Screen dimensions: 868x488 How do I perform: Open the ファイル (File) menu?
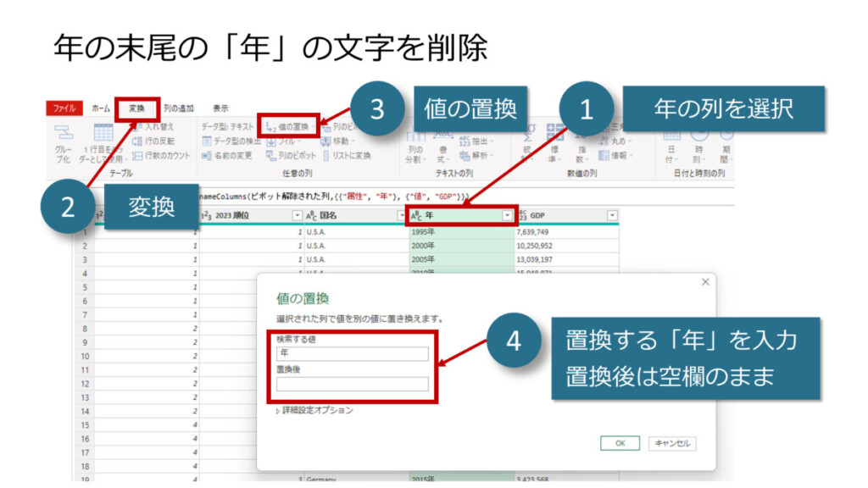pyautogui.click(x=64, y=108)
